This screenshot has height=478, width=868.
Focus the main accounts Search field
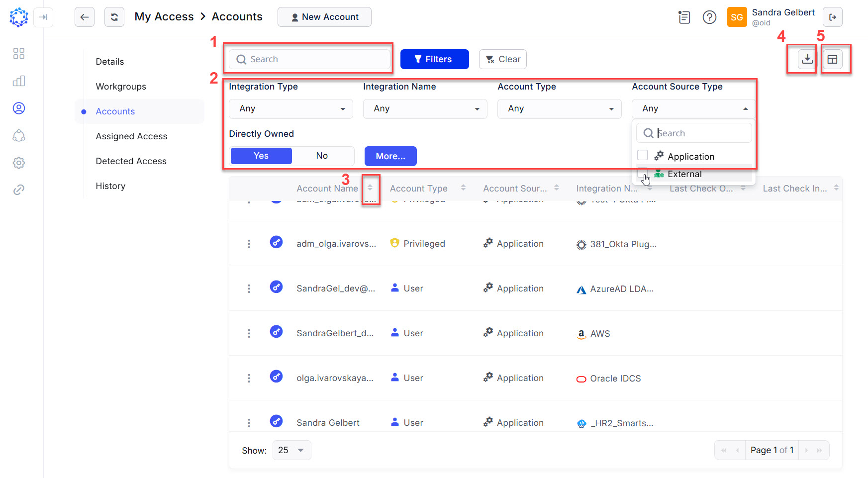pyautogui.click(x=309, y=59)
